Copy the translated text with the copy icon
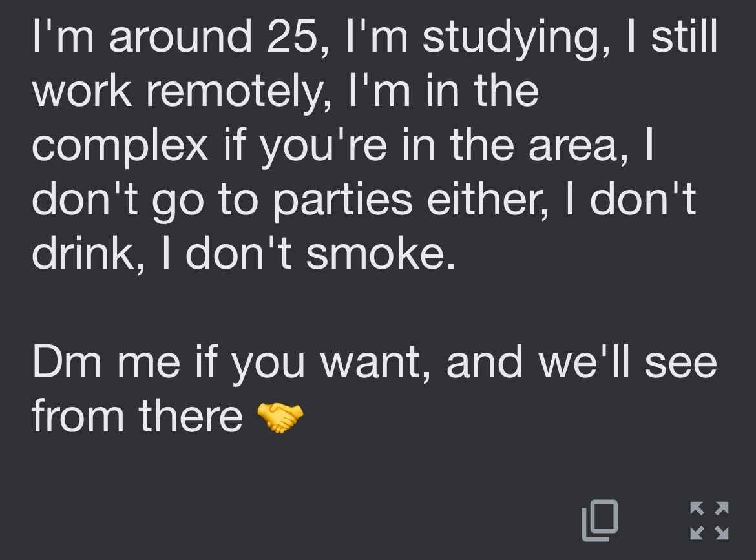Screen dimensions: 756x560 600,521
